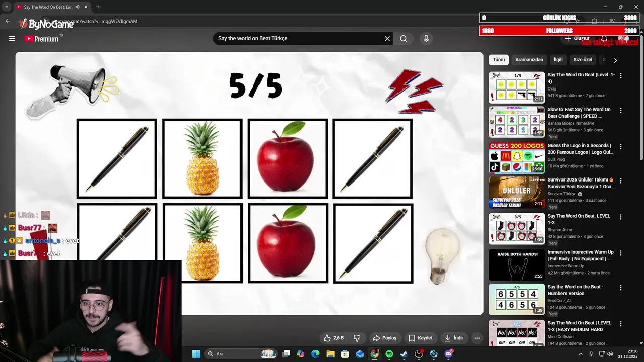This screenshot has width=644, height=362.
Task: Select the Size özel filter chip
Action: point(583,60)
